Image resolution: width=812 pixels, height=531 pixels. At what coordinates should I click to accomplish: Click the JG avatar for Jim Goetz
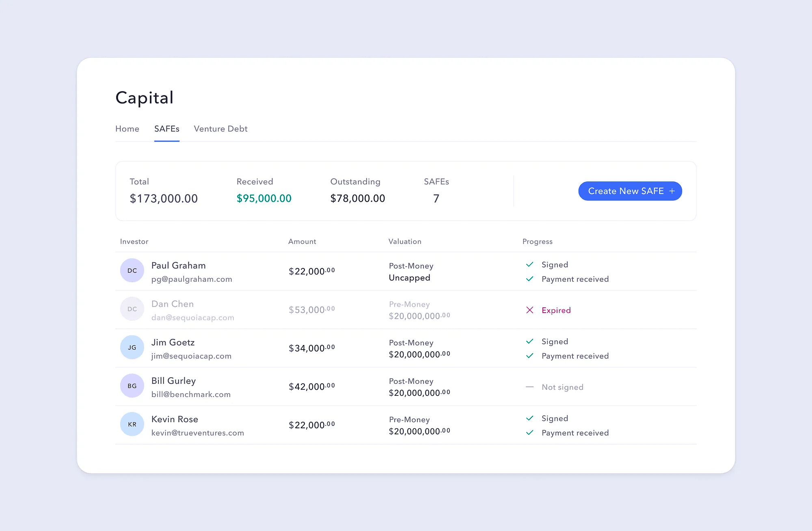tap(132, 348)
